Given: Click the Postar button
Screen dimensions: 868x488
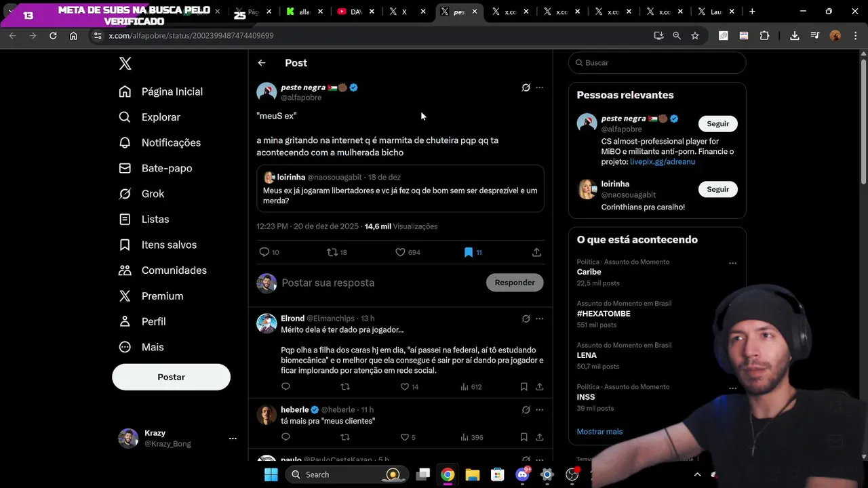Looking at the screenshot, I should [x=171, y=377].
